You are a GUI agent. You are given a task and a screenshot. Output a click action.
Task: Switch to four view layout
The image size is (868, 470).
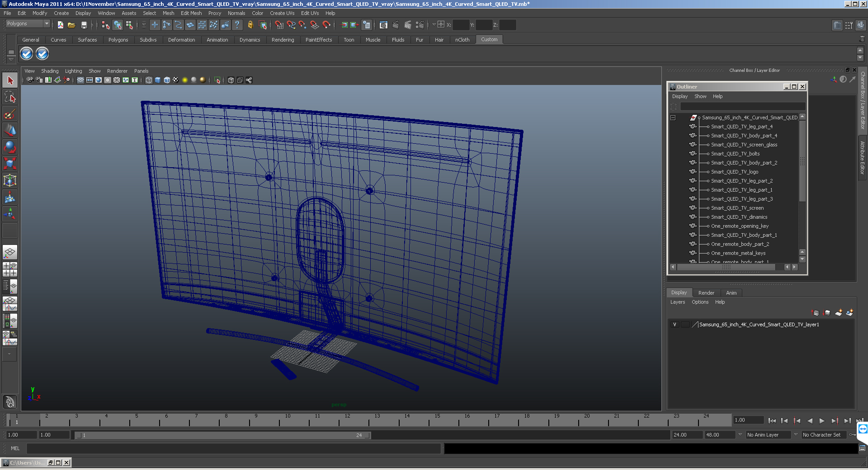pyautogui.click(x=10, y=269)
